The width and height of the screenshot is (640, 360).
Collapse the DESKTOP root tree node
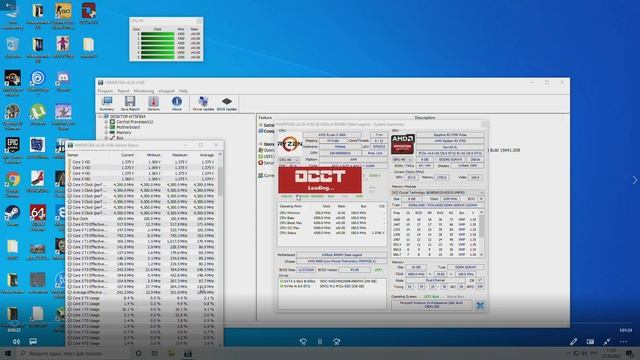coord(100,117)
